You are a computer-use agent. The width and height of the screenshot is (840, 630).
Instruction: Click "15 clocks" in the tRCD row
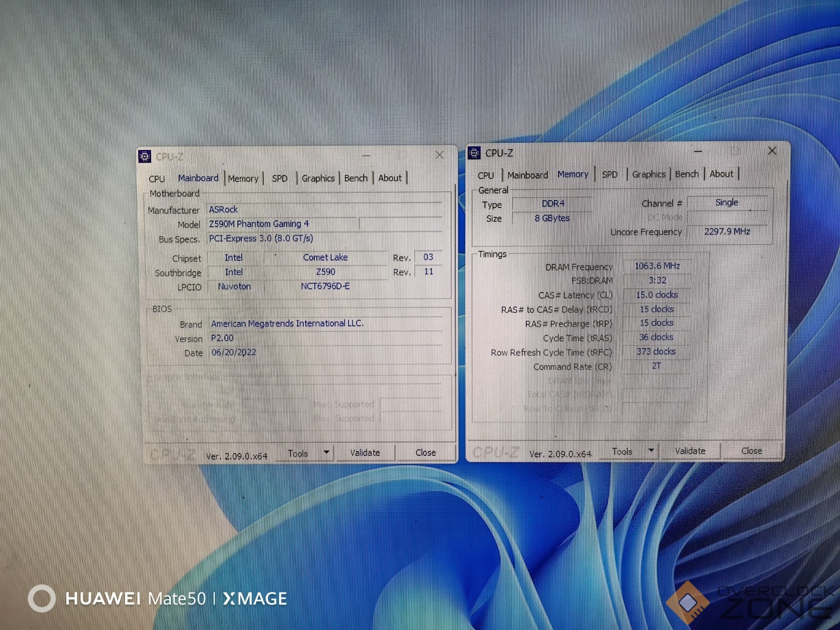click(656, 309)
